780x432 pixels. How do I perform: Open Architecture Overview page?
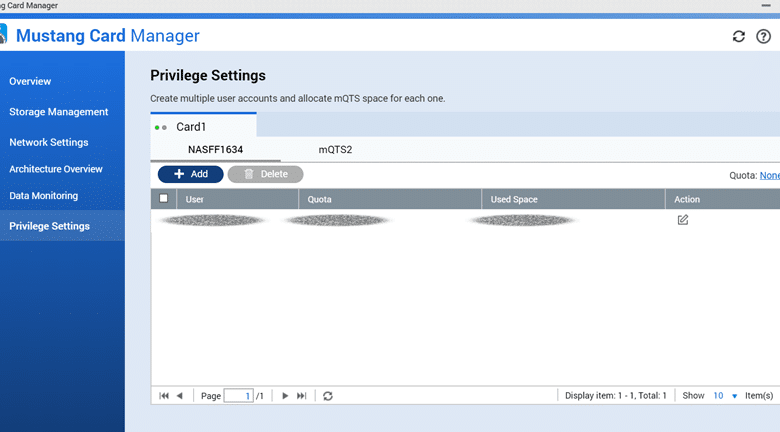(56, 169)
